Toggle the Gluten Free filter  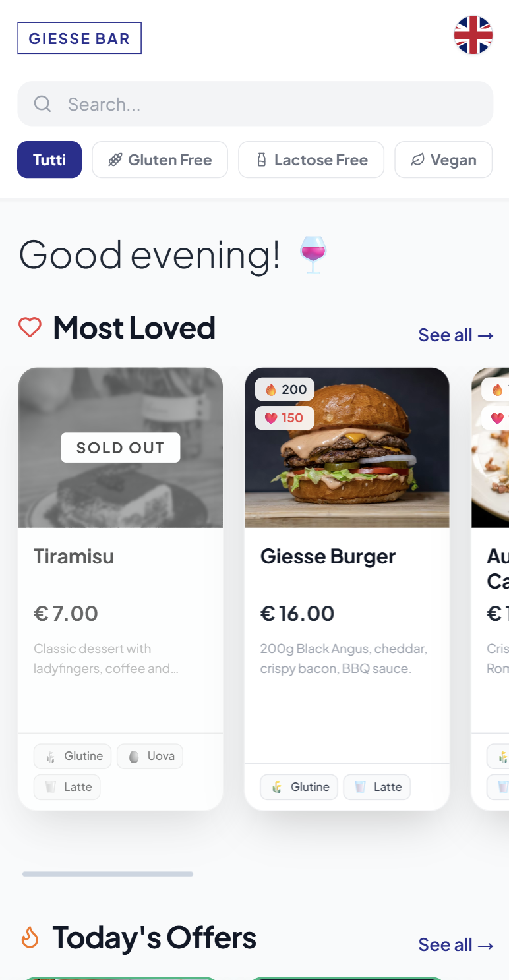[x=160, y=160]
